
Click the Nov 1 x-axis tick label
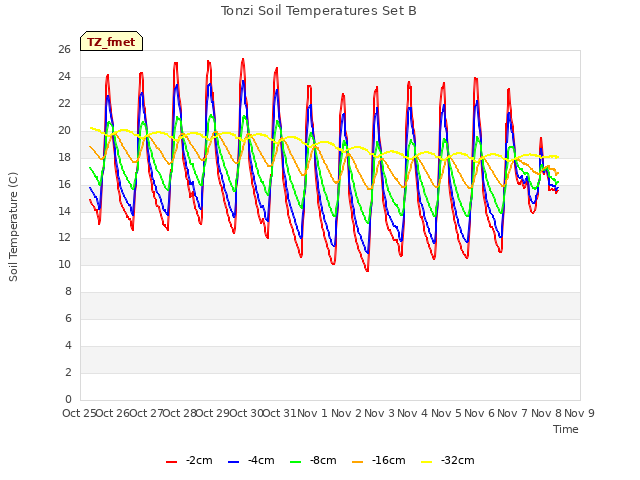312,413
